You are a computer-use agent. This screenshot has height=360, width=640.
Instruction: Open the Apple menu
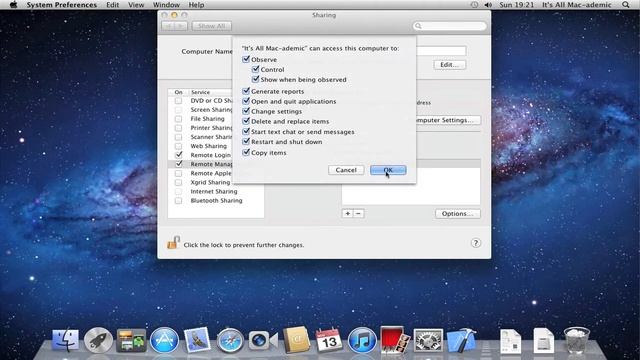[13, 5]
